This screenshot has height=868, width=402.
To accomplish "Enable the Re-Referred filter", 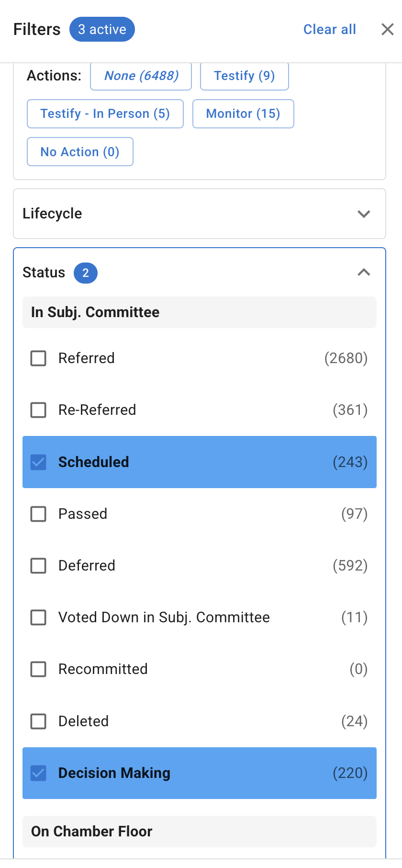I will (38, 410).
